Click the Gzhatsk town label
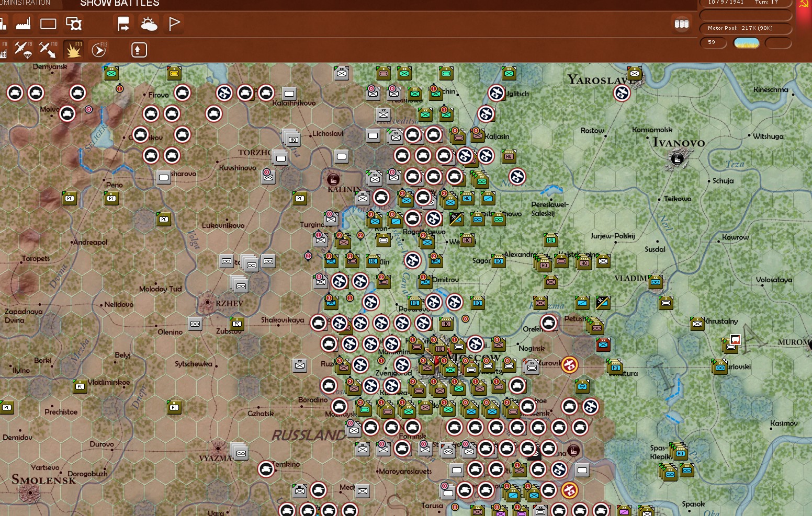The image size is (812, 516). tap(261, 413)
